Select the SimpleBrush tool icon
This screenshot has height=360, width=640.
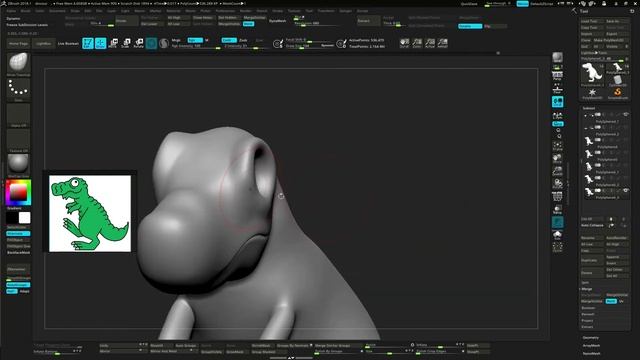tap(618, 93)
